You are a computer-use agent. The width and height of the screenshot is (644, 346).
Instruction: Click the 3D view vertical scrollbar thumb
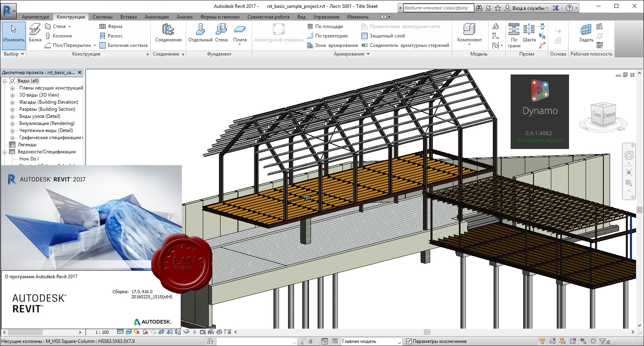coord(639,210)
